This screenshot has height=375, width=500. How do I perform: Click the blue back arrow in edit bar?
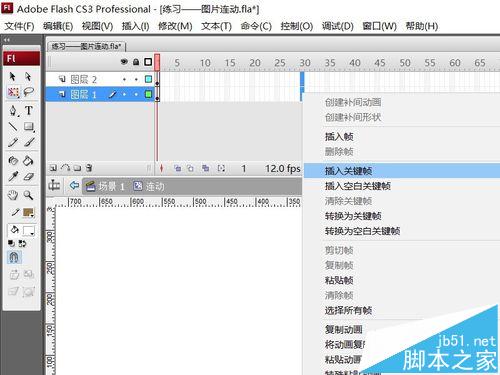click(74, 185)
